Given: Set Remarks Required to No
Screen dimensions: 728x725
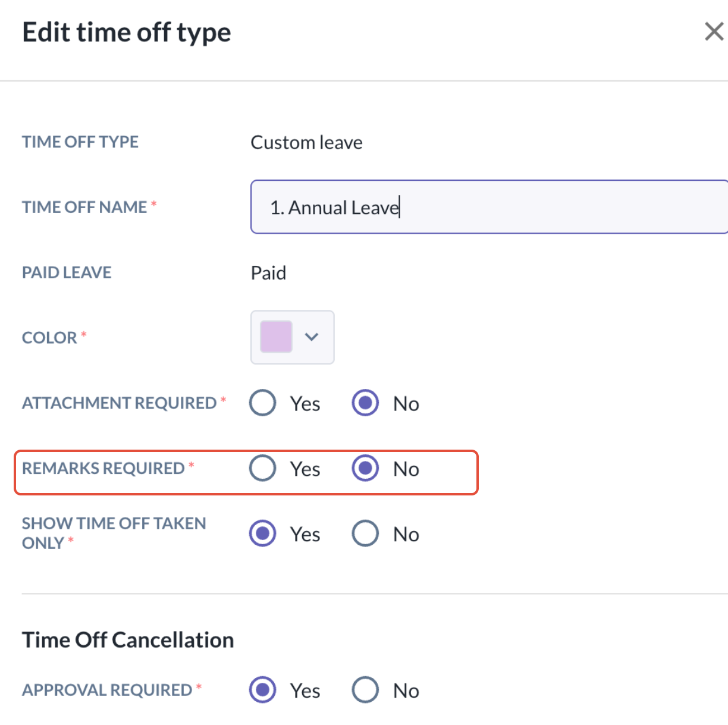Looking at the screenshot, I should (365, 468).
